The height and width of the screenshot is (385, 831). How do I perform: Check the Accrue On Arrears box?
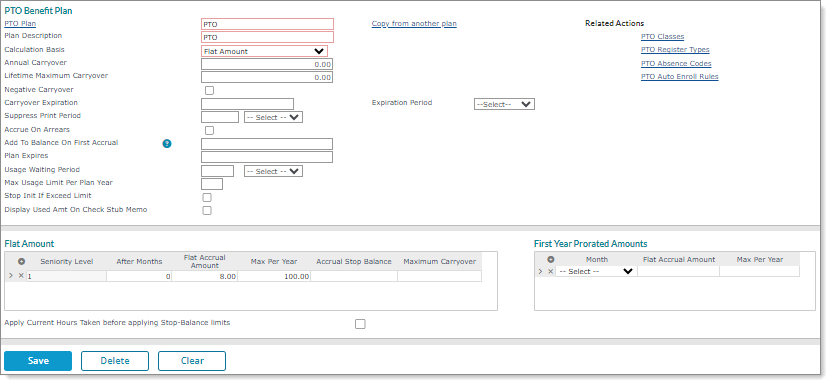(209, 130)
